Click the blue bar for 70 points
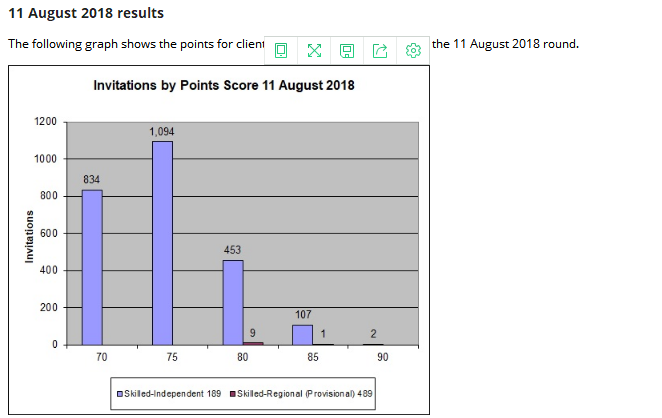662x418 pixels. (92, 267)
